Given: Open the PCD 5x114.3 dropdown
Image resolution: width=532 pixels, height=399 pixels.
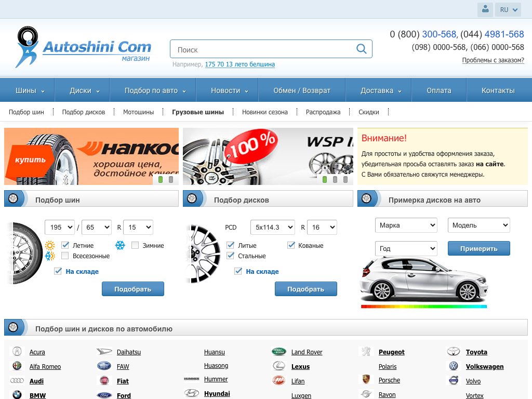Looking at the screenshot, I should tap(272, 228).
